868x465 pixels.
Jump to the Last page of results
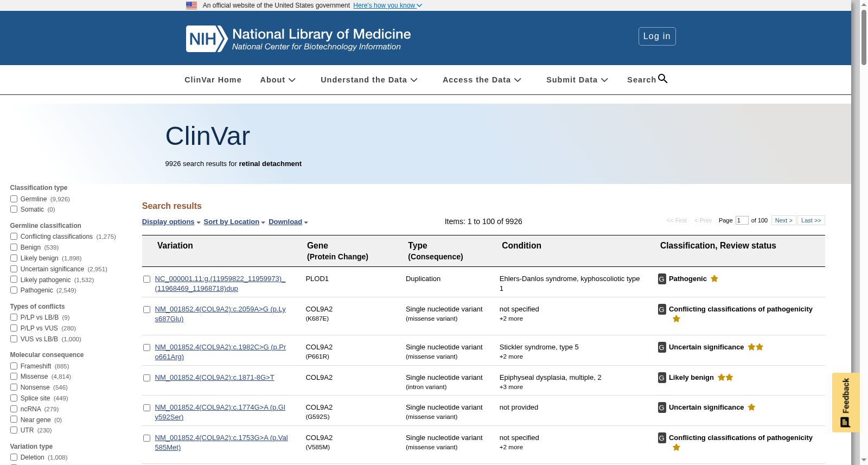click(811, 220)
